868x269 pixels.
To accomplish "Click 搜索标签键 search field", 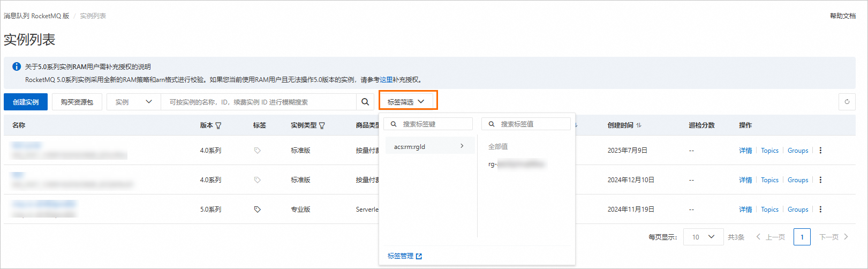I will (428, 124).
